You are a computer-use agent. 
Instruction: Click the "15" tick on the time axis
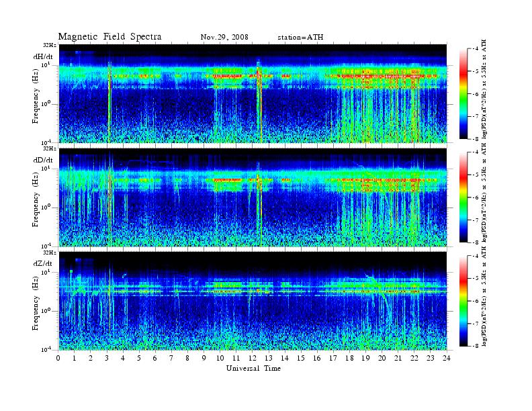click(301, 358)
